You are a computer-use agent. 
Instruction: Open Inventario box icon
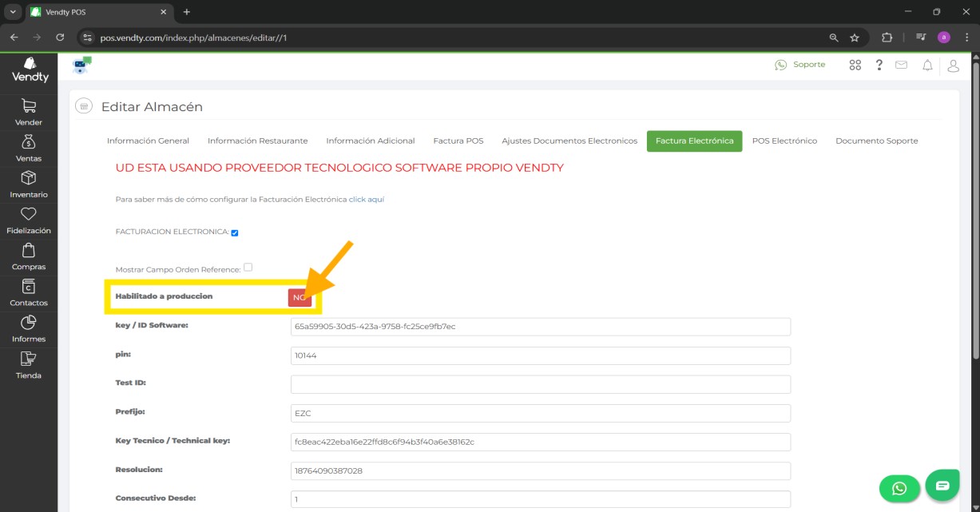tap(29, 177)
